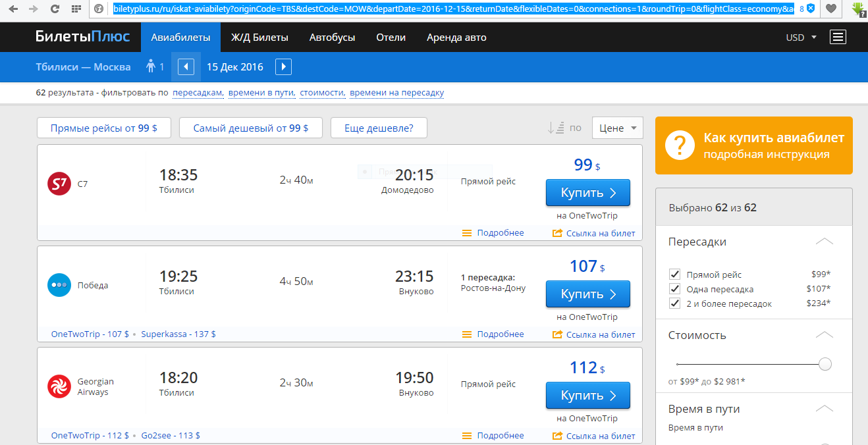Uncheck the Прямой рейс checkbox
This screenshot has height=445, width=868.
pos(674,275)
